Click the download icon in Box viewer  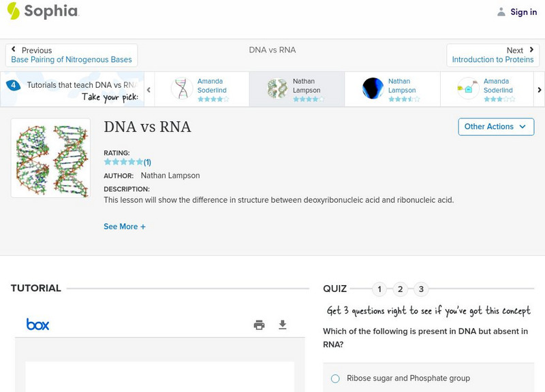(283, 325)
